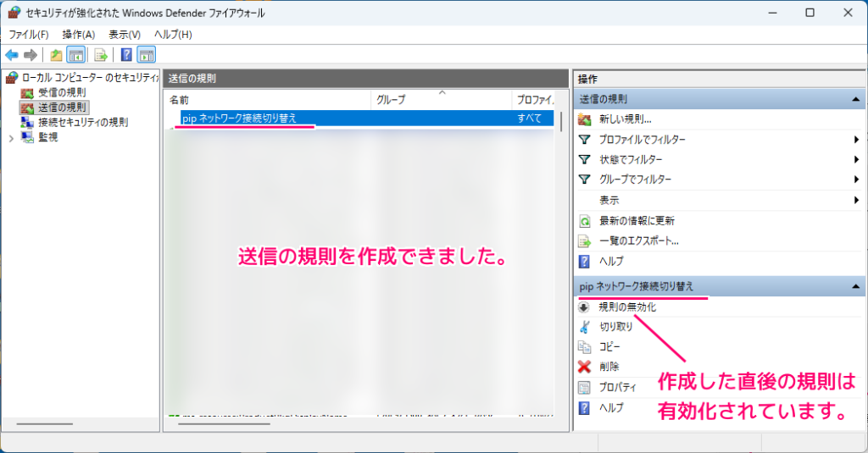Select ローカル コンピューター のセキュリティ root node

pyautogui.click(x=90, y=77)
